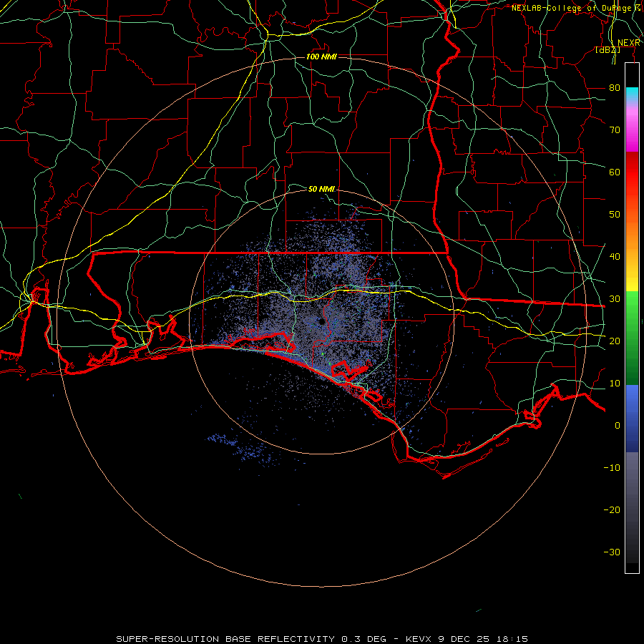This screenshot has width=644, height=644.
Task: Click the "NEXLAB-College of DuPage" header text
Action: tap(572, 8)
